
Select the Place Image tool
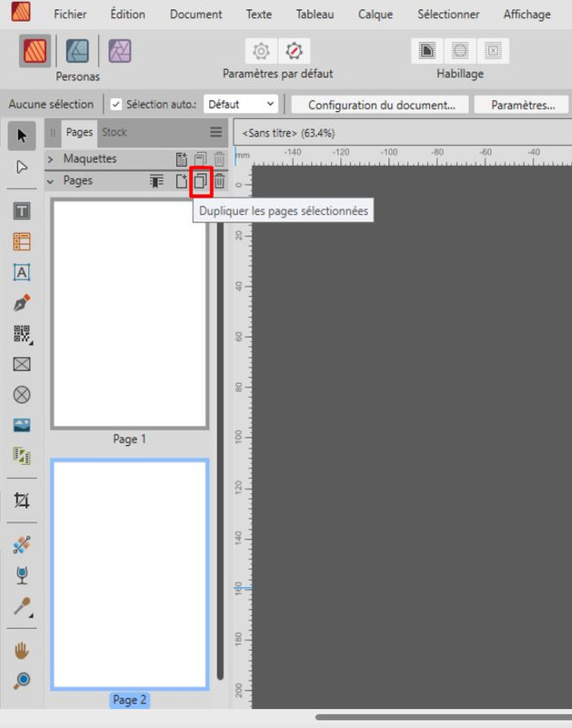click(x=22, y=425)
